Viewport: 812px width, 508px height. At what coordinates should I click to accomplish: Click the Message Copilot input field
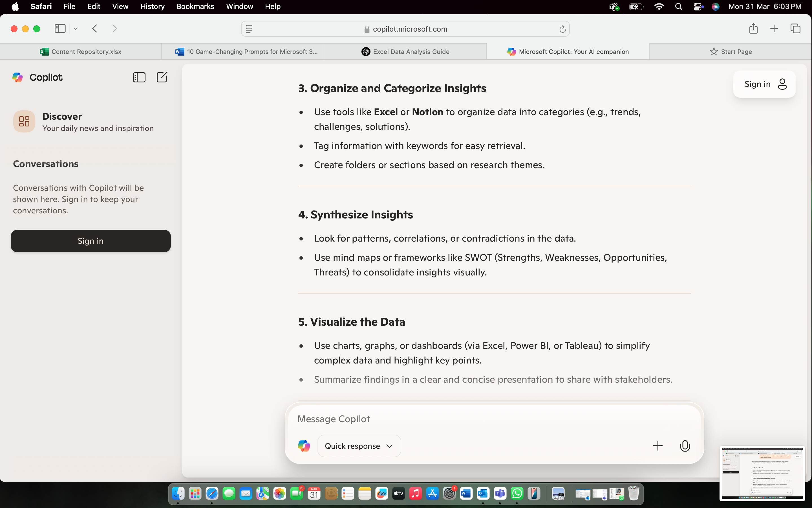point(494,419)
